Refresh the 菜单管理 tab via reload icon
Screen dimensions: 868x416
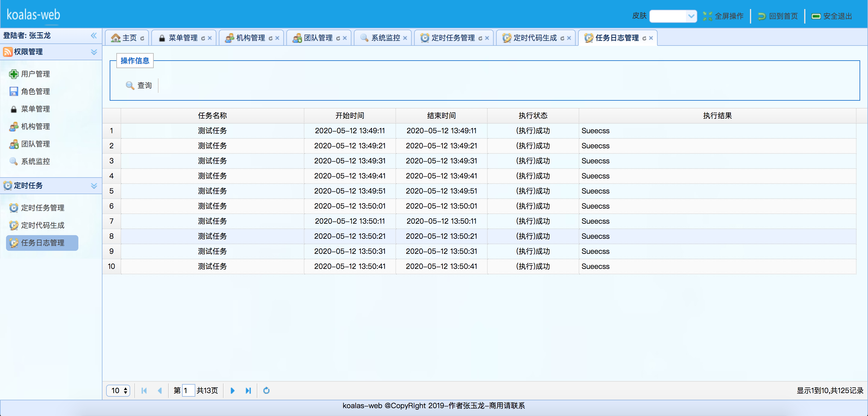tap(203, 38)
